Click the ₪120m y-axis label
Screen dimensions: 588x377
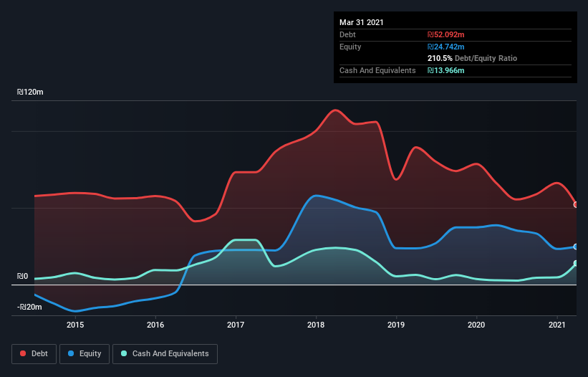[x=30, y=92]
